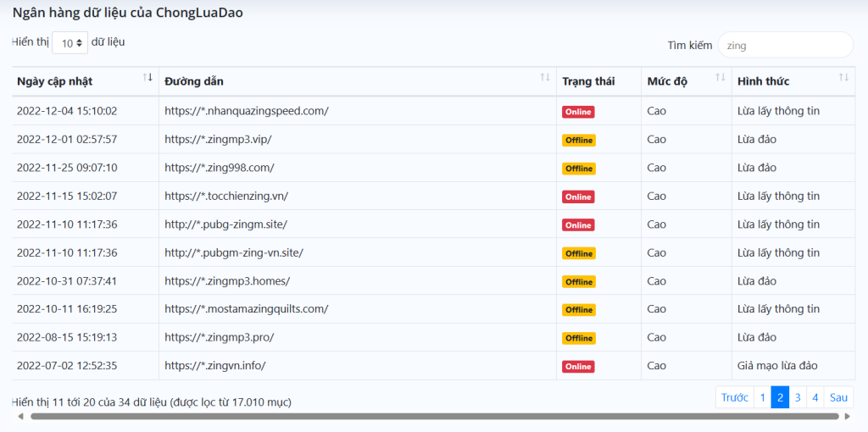Click scrollbar left arrow at bottom
This screenshot has width=868, height=432.
(x=20, y=416)
